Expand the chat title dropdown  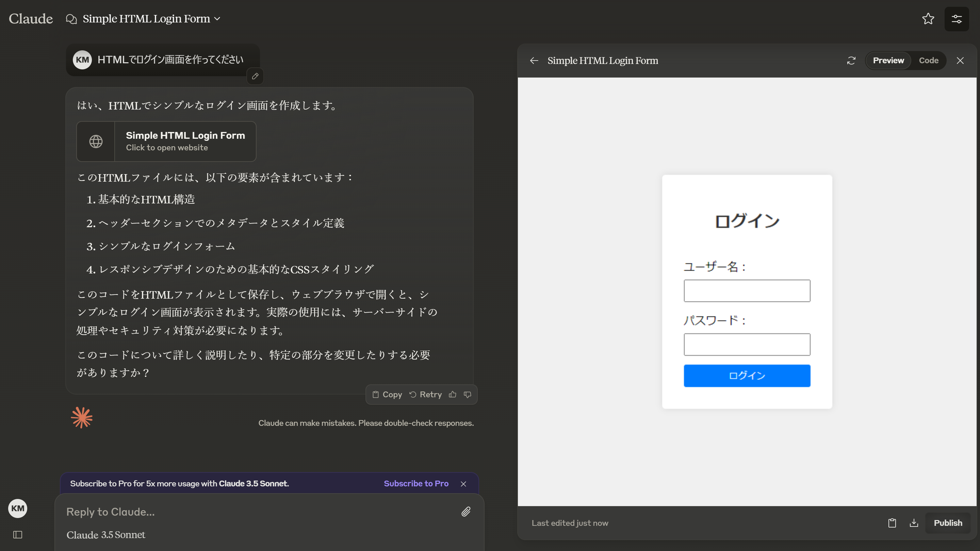click(x=217, y=19)
